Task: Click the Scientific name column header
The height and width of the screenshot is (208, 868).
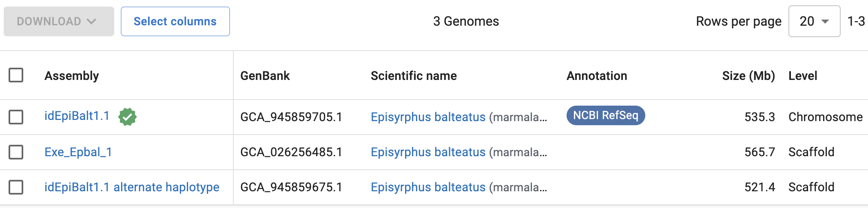Action: 414,76
